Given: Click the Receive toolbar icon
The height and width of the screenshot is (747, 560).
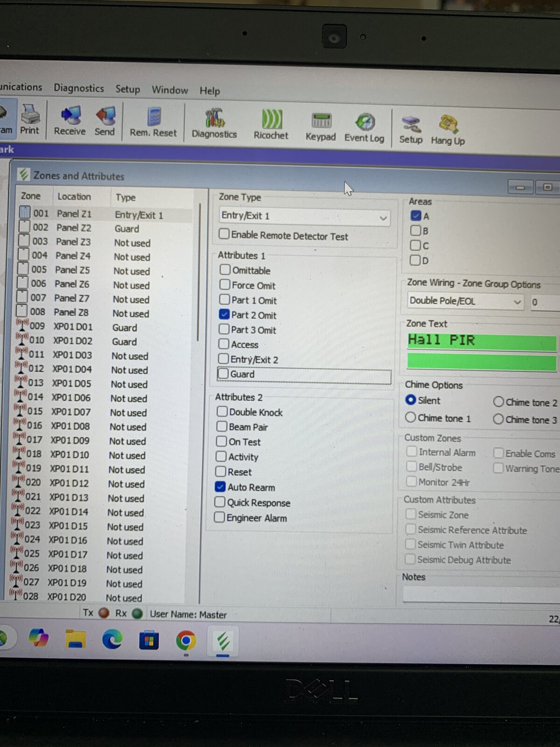Looking at the screenshot, I should [x=70, y=120].
